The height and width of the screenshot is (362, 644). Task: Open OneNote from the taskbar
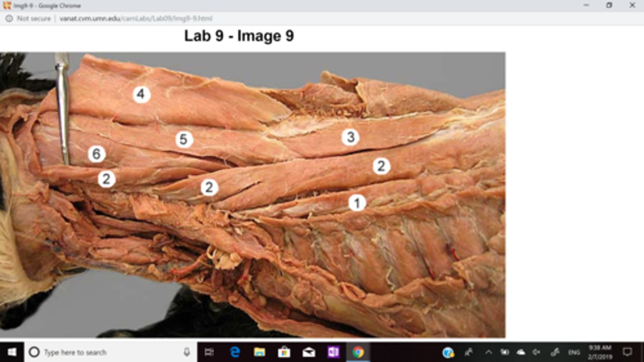[333, 352]
